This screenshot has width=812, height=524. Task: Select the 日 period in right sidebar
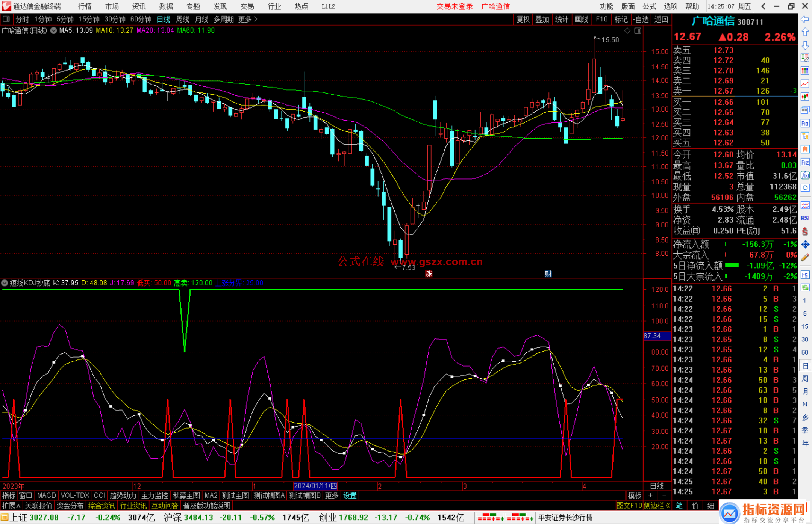805,365
